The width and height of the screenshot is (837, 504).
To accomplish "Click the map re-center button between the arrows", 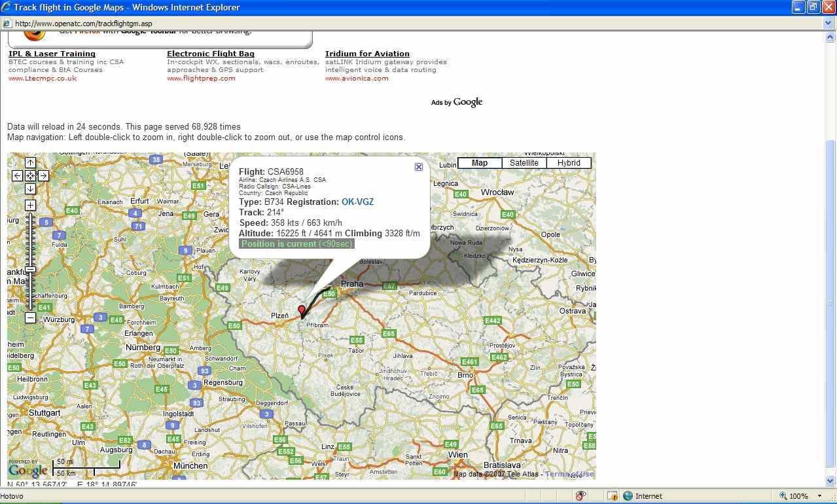I will click(30, 175).
